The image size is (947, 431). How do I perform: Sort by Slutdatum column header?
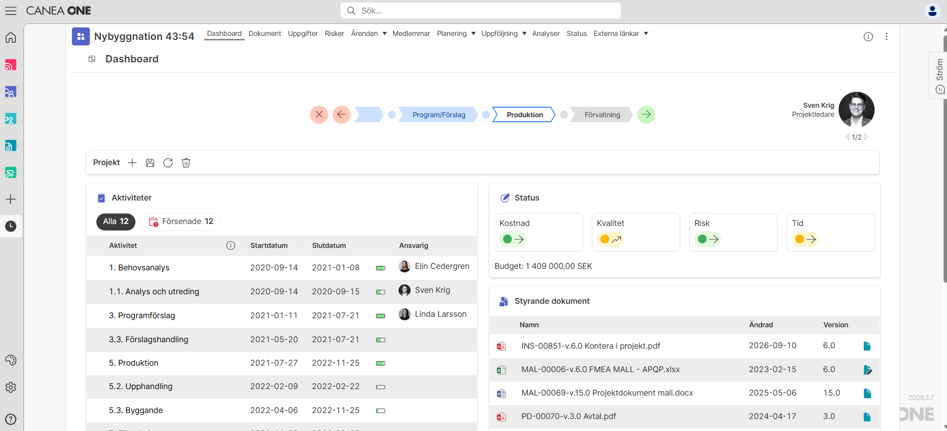[329, 246]
